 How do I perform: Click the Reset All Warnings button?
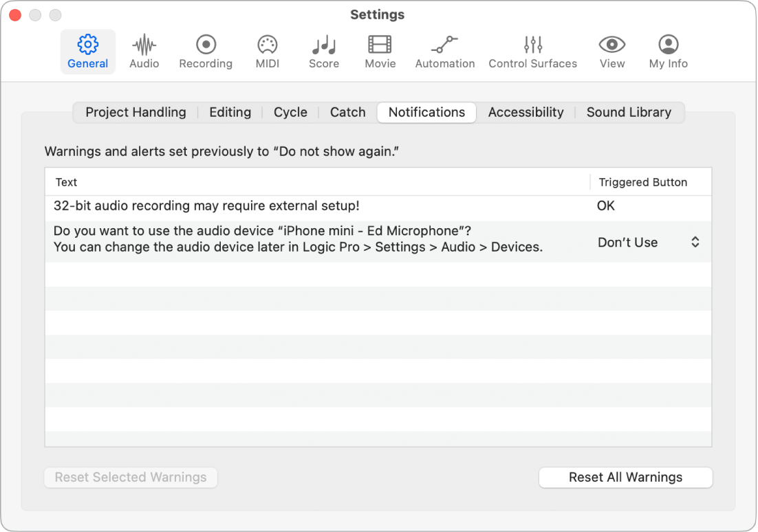click(625, 477)
